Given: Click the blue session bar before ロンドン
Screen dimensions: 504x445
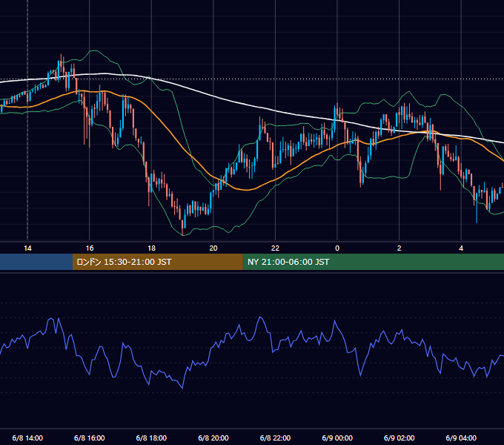Looking at the screenshot, I should point(36,262).
